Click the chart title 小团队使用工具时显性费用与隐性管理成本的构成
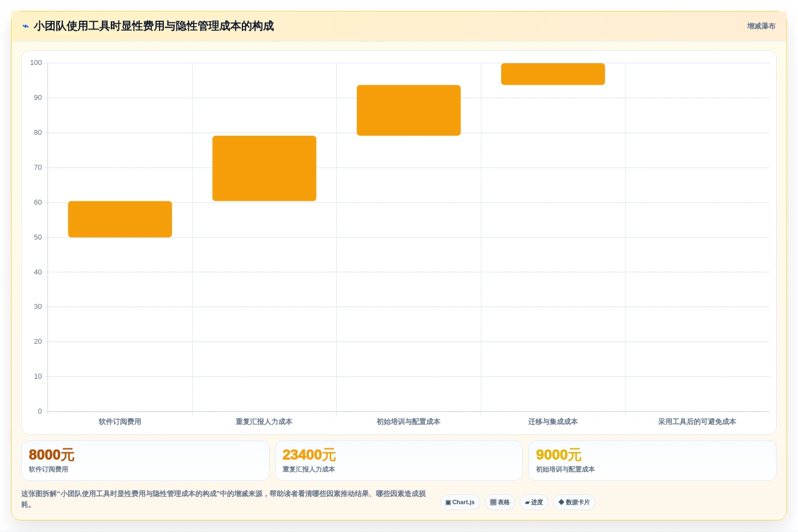Screen dimensions: 798x532 pos(153,26)
